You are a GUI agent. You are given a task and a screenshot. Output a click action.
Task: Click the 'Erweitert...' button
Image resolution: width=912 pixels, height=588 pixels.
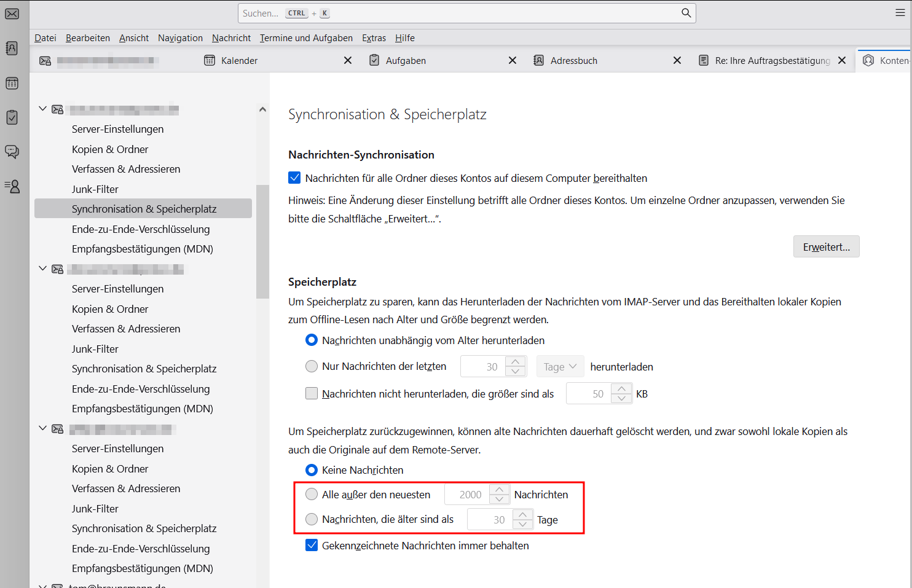[x=826, y=247]
